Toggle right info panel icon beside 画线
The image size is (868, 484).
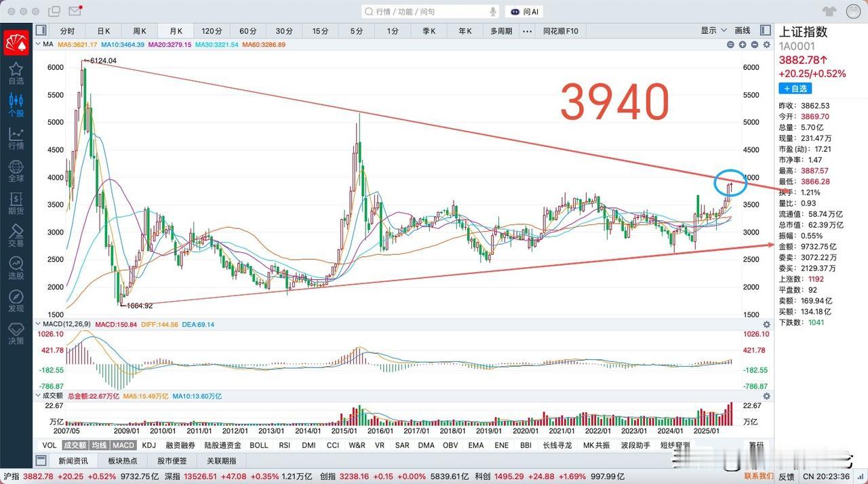766,31
